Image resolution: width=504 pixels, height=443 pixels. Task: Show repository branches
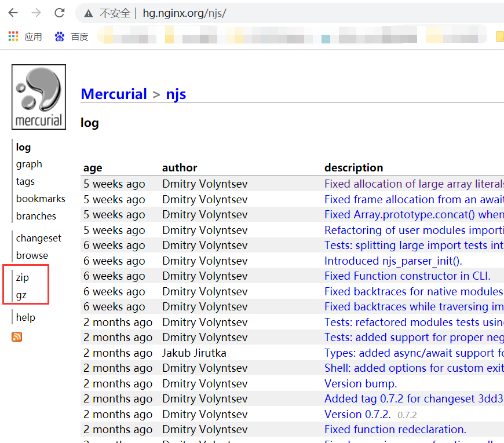pyautogui.click(x=35, y=215)
